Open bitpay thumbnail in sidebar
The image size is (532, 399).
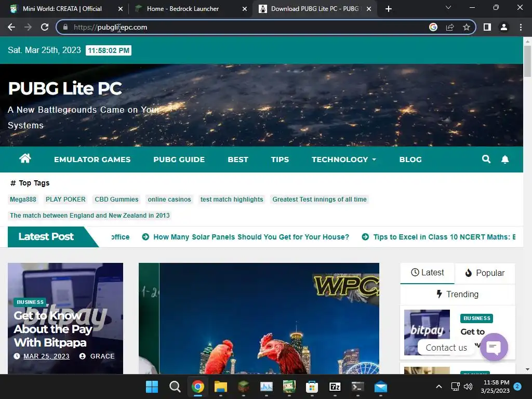pyautogui.click(x=427, y=332)
